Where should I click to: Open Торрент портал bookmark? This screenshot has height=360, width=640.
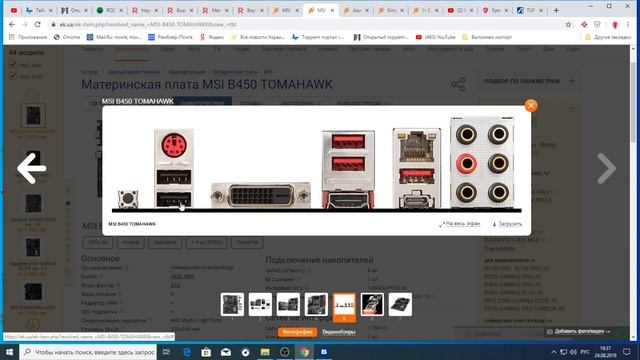(x=318, y=37)
